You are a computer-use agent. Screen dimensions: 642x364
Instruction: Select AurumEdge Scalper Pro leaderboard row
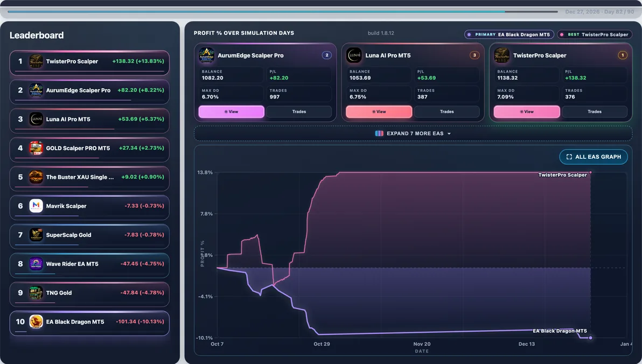89,92
